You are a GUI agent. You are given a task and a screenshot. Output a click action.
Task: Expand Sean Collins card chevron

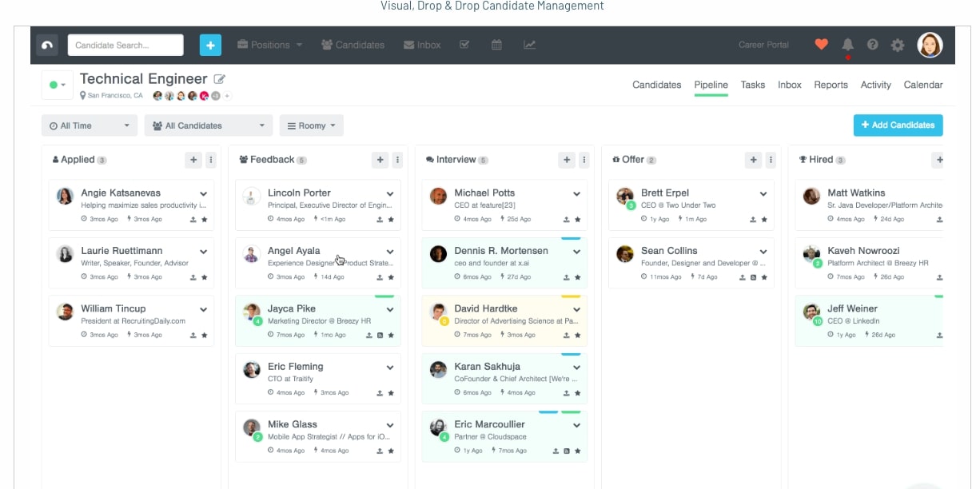763,252
